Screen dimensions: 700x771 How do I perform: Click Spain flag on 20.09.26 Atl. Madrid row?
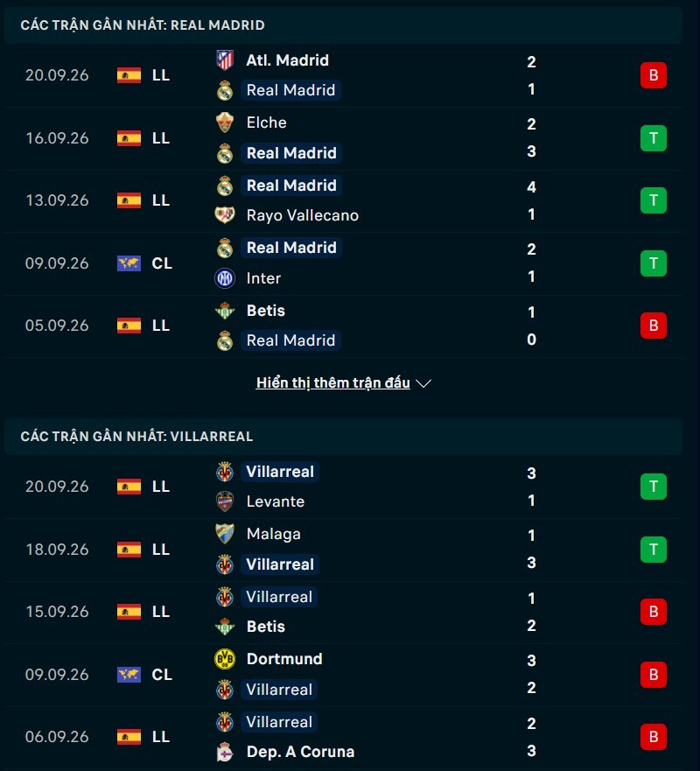(129, 75)
